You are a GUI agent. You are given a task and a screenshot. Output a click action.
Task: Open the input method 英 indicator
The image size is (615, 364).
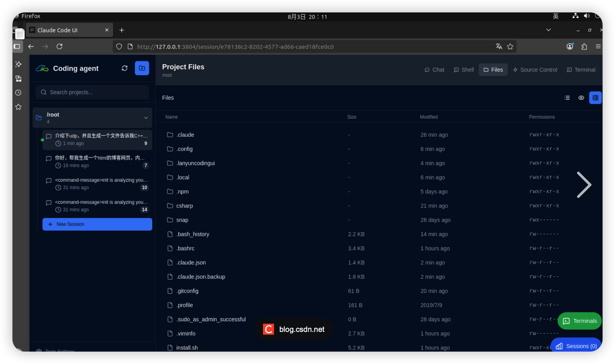pos(556,16)
